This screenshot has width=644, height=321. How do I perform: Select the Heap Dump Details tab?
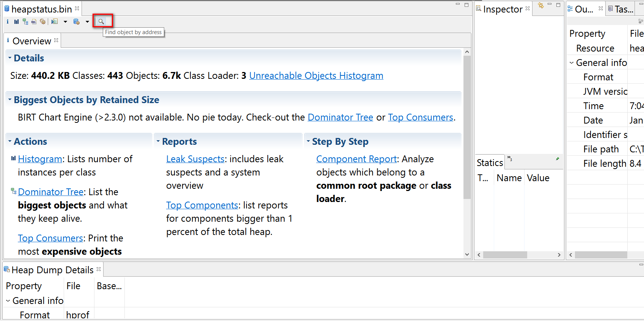tap(52, 270)
